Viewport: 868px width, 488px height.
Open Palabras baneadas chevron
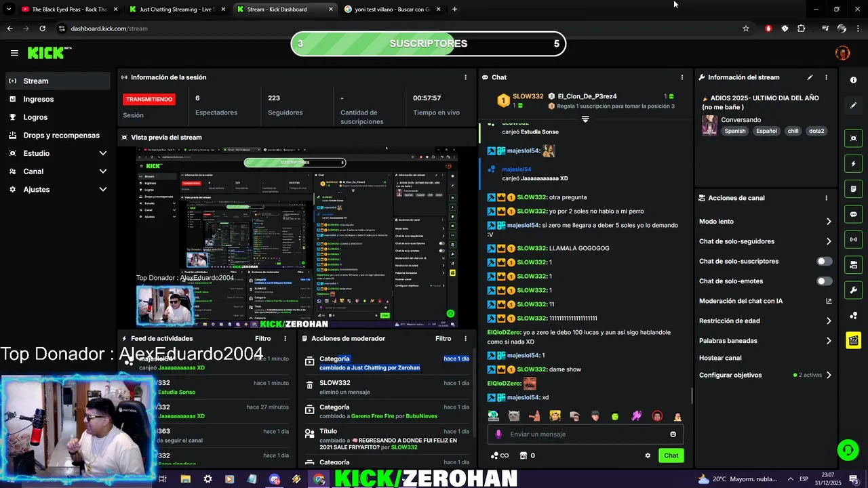(829, 341)
